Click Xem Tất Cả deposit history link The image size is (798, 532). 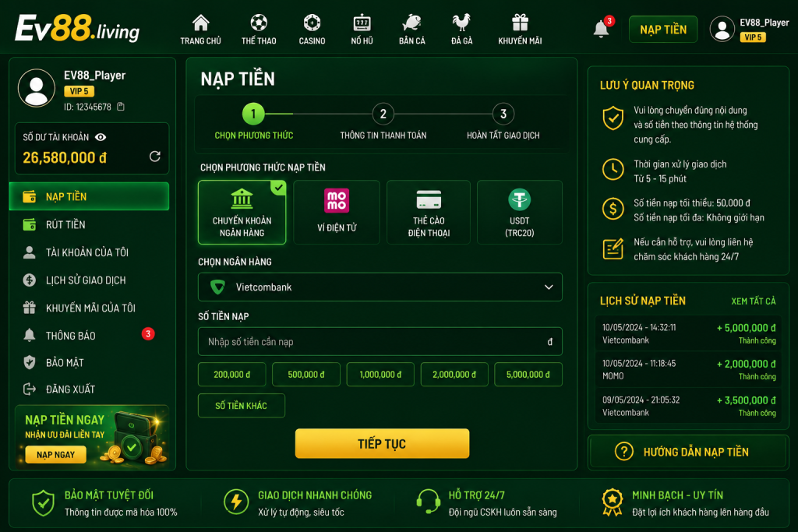(x=754, y=301)
